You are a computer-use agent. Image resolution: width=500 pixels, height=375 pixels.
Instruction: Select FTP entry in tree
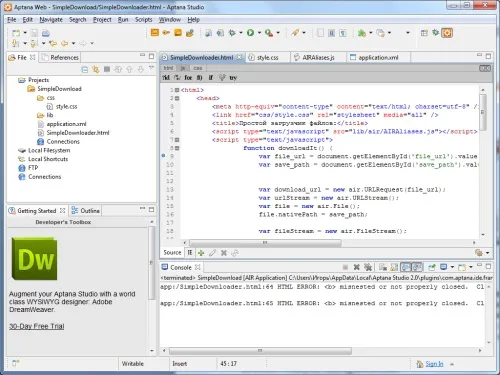(33, 168)
